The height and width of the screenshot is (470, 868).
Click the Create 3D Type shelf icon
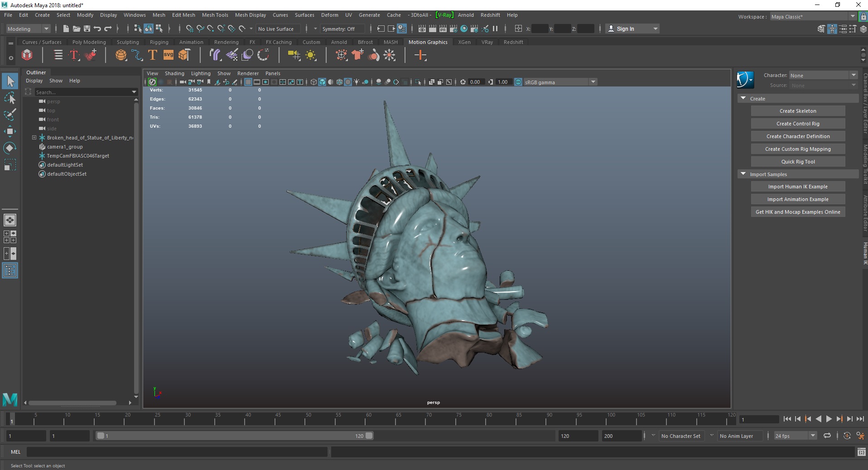pyautogui.click(x=153, y=55)
